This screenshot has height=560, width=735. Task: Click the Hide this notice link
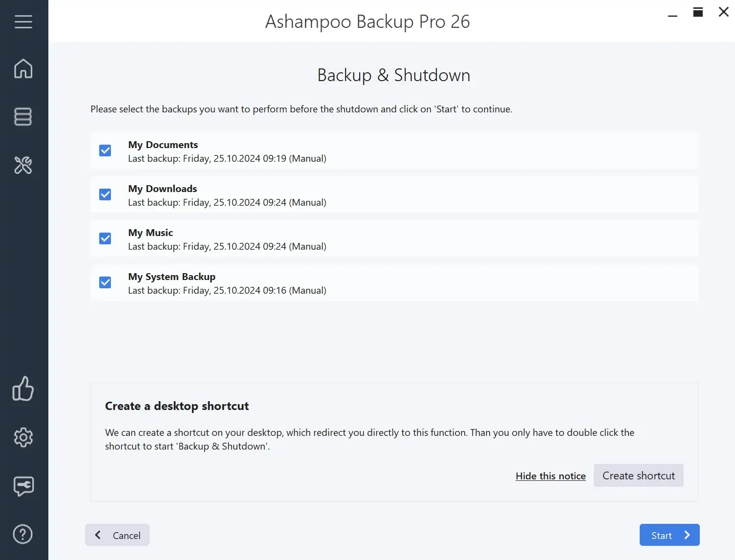pyautogui.click(x=550, y=475)
